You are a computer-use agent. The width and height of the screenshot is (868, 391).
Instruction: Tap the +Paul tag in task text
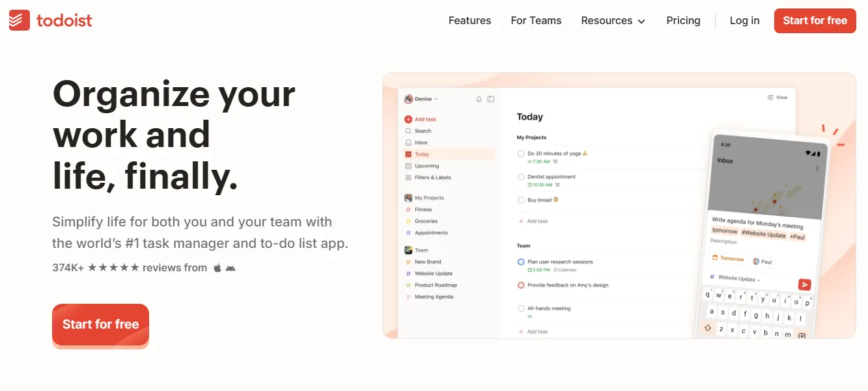tap(798, 237)
